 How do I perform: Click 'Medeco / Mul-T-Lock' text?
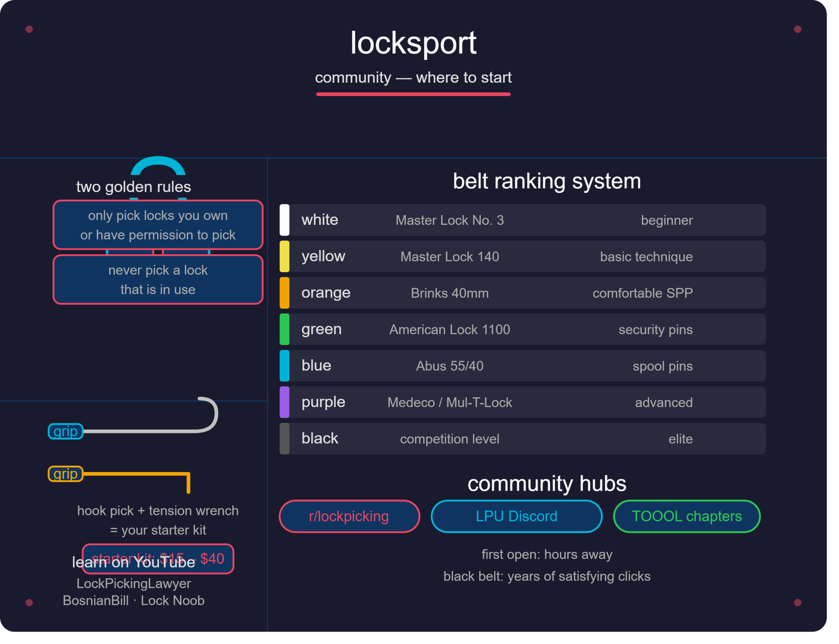[x=449, y=402]
